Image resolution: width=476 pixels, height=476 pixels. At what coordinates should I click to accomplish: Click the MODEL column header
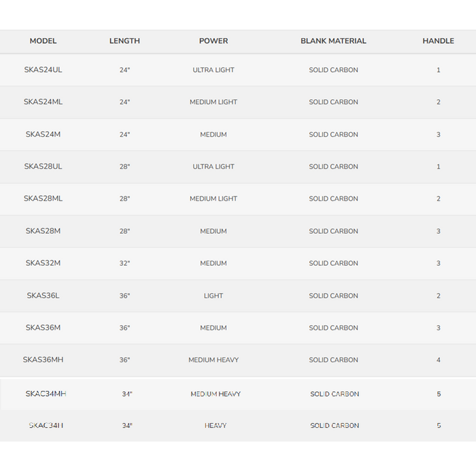(x=43, y=41)
